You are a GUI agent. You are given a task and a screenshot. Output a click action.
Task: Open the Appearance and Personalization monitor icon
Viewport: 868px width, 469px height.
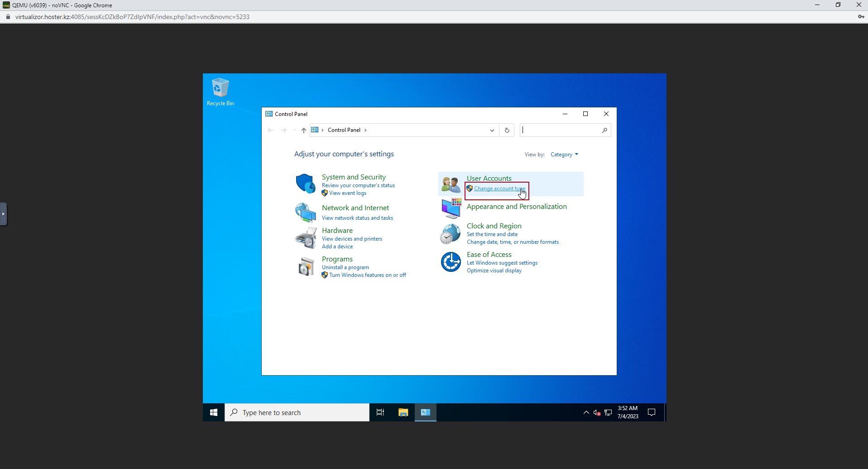(x=451, y=208)
